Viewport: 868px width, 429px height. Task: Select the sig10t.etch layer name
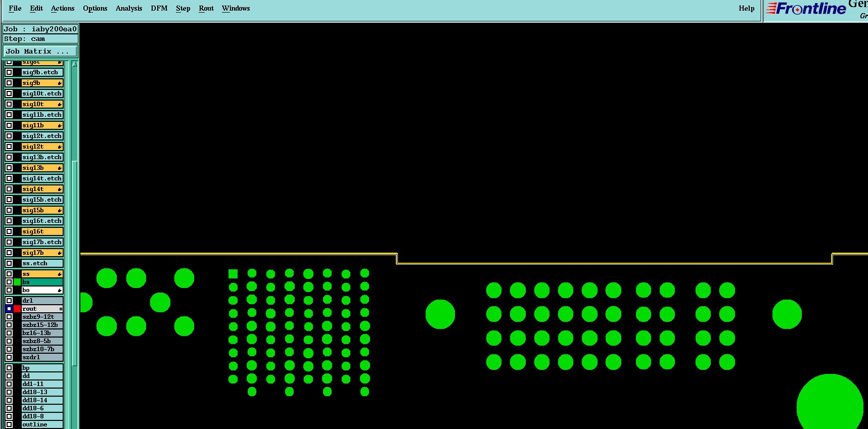pos(42,93)
